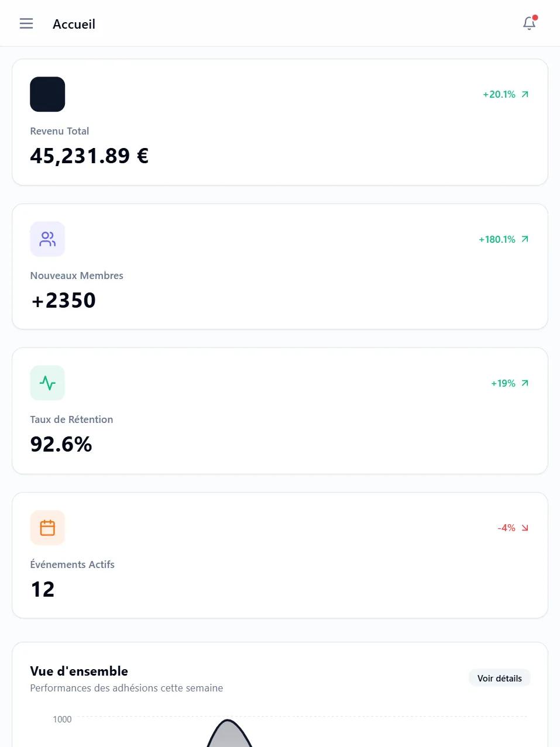
Task: Open the Voir détails button
Action: pyautogui.click(x=499, y=678)
